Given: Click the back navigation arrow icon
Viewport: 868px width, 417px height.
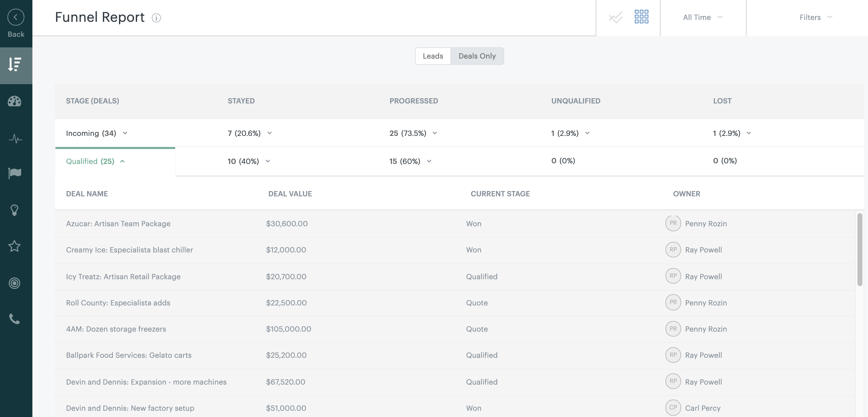Looking at the screenshot, I should point(16,17).
